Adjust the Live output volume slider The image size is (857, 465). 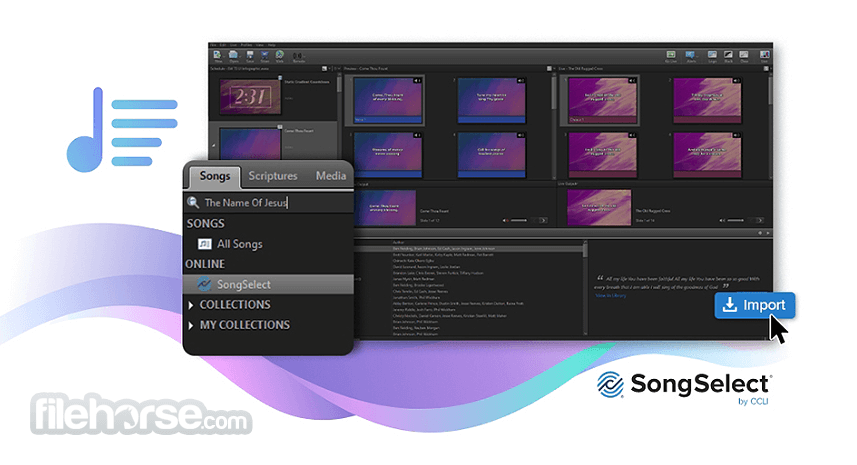pyautogui.click(x=735, y=221)
